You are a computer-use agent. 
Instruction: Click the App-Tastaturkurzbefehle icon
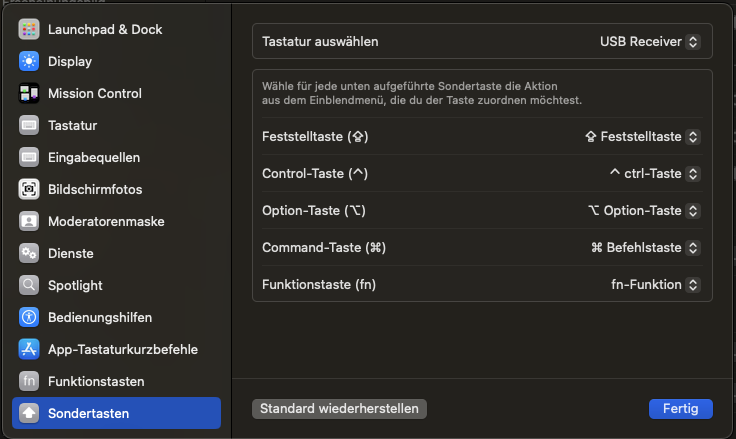(x=29, y=349)
